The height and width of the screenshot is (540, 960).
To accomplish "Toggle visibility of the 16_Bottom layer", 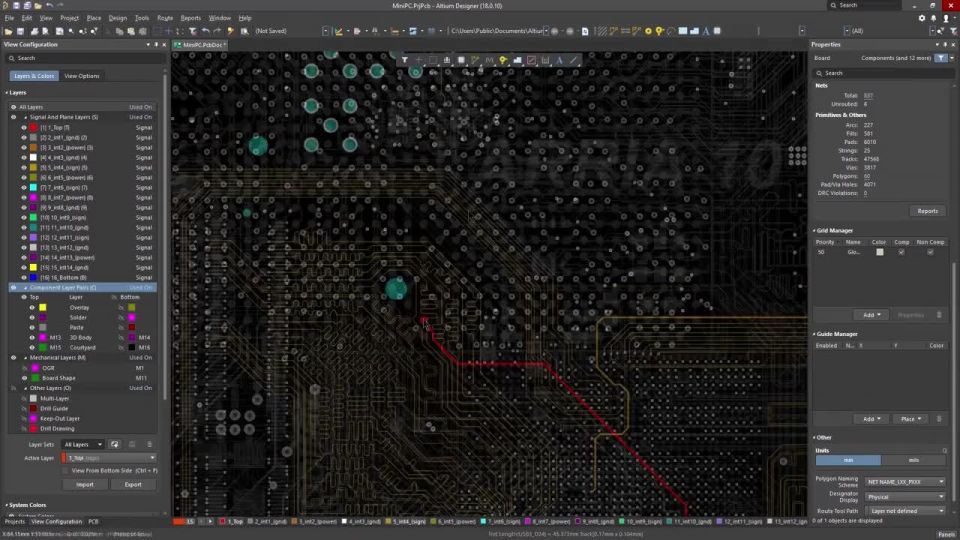I will 24,278.
